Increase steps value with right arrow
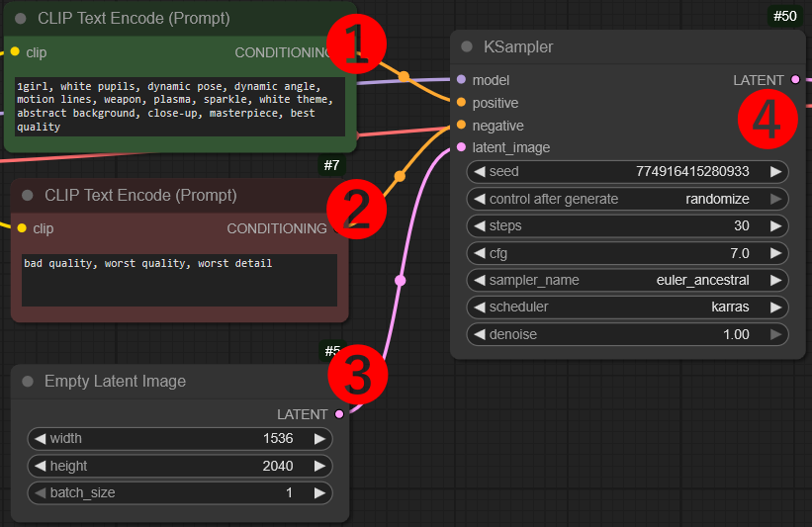The width and height of the screenshot is (812, 527). [x=776, y=225]
